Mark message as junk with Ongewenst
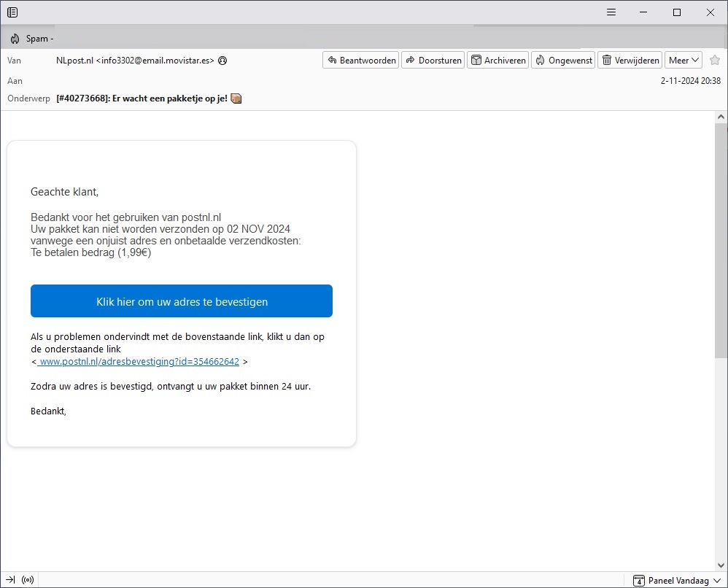This screenshot has width=728, height=588. pos(563,61)
